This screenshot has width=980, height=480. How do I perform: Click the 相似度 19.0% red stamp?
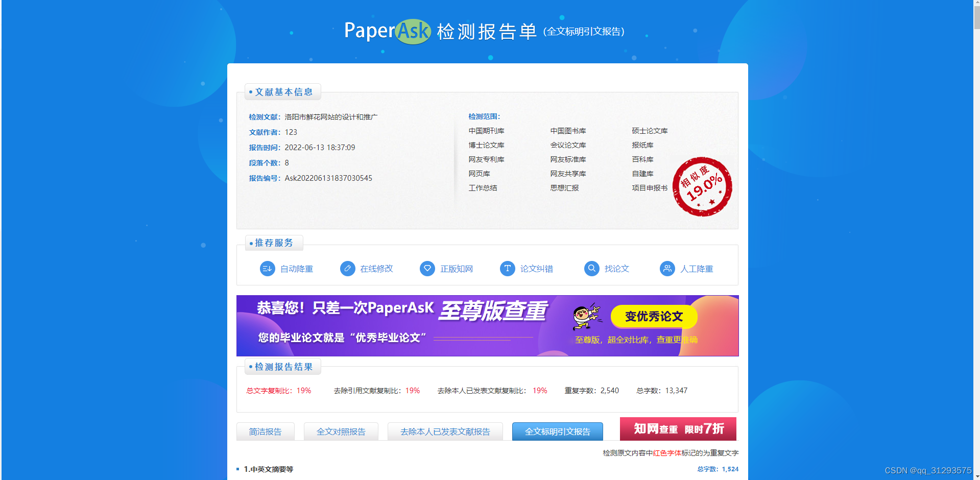702,187
